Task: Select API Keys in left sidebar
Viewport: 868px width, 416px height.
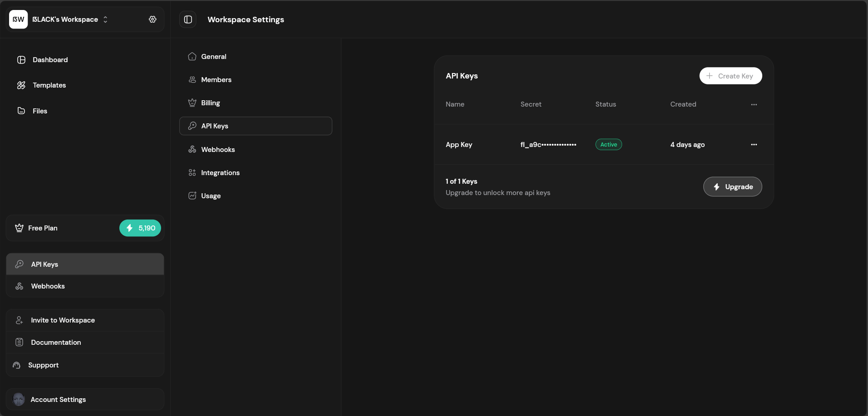Action: 85,264
